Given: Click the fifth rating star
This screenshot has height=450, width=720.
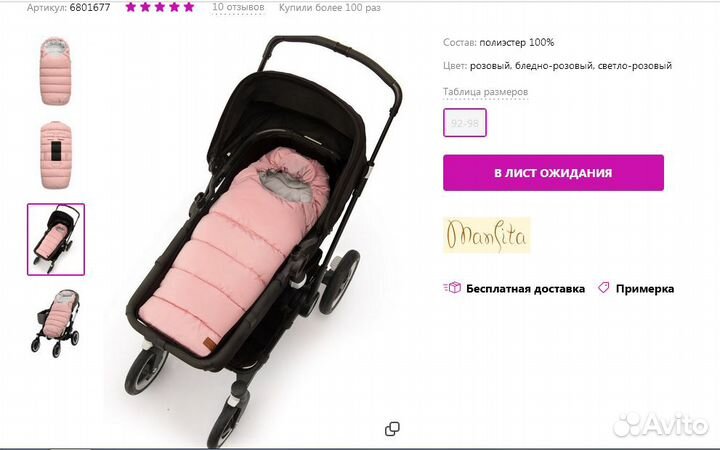Looking at the screenshot, I should click(189, 7).
